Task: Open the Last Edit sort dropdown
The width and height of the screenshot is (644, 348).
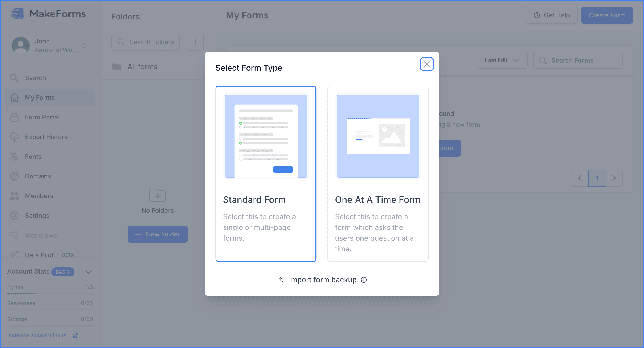Action: pos(502,61)
